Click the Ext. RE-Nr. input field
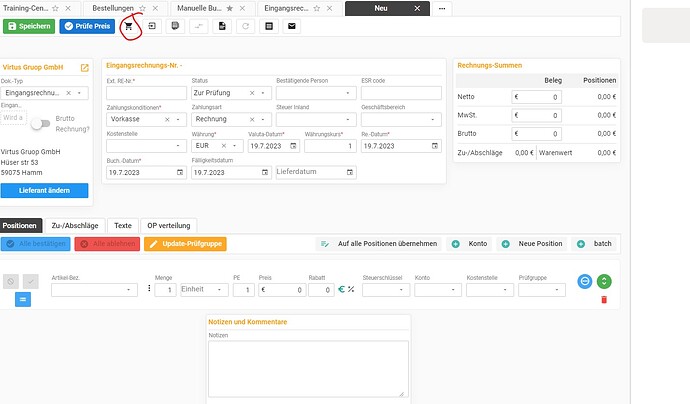 point(147,93)
